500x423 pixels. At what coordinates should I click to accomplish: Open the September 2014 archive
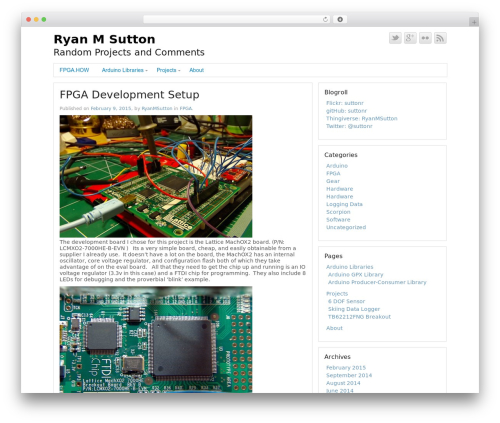(349, 375)
